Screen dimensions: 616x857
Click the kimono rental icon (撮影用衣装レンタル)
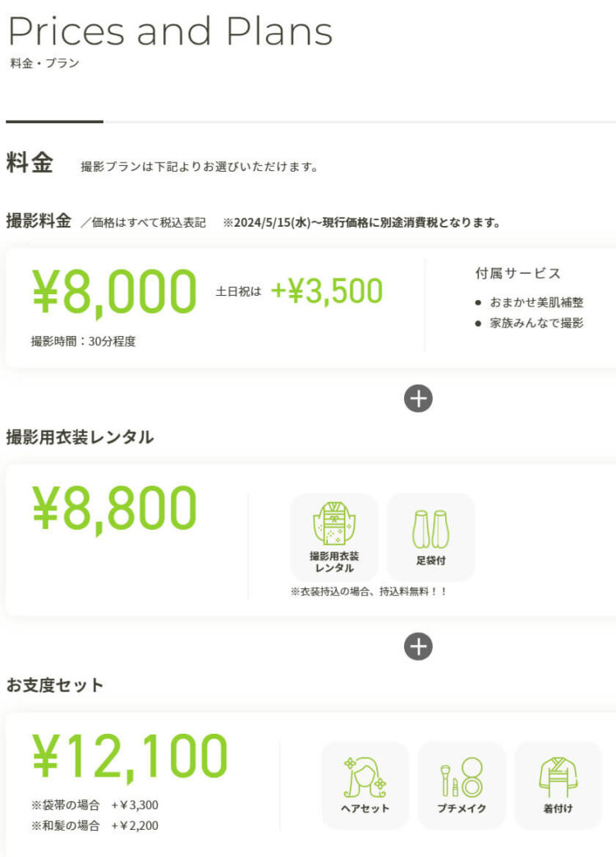pos(334,537)
